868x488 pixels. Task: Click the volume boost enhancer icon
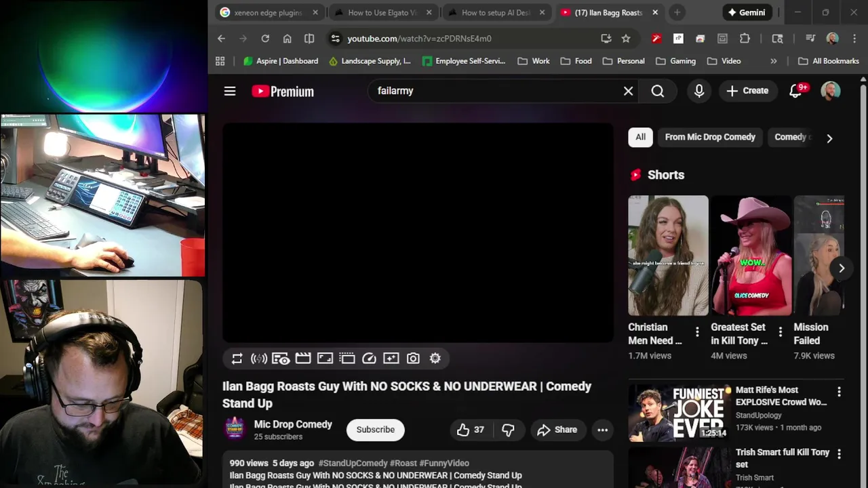tap(258, 359)
